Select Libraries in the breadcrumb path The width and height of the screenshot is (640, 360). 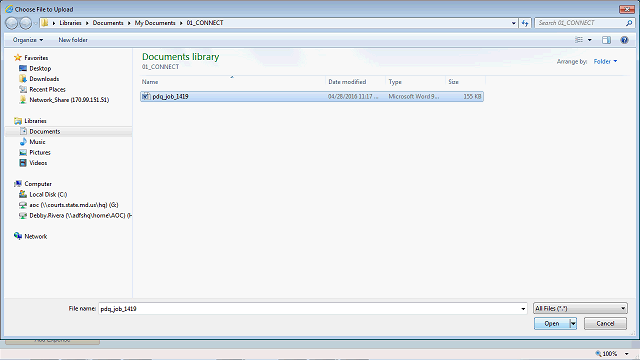70,23
